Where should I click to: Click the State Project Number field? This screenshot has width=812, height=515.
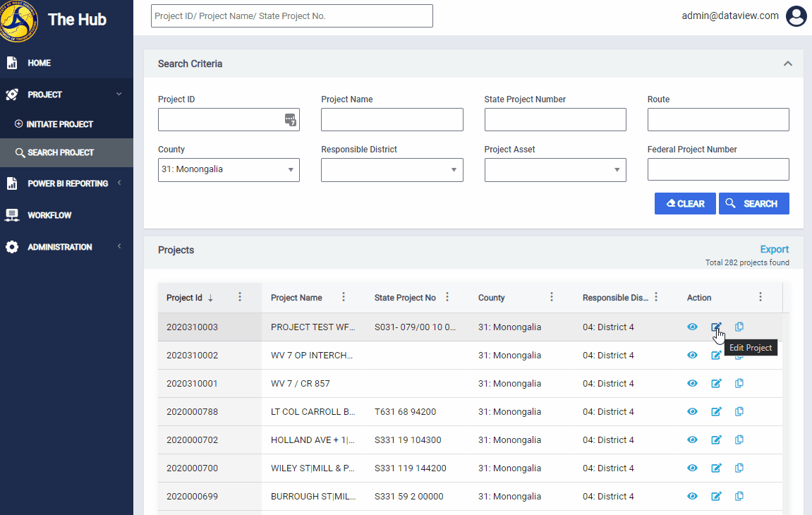click(x=555, y=120)
